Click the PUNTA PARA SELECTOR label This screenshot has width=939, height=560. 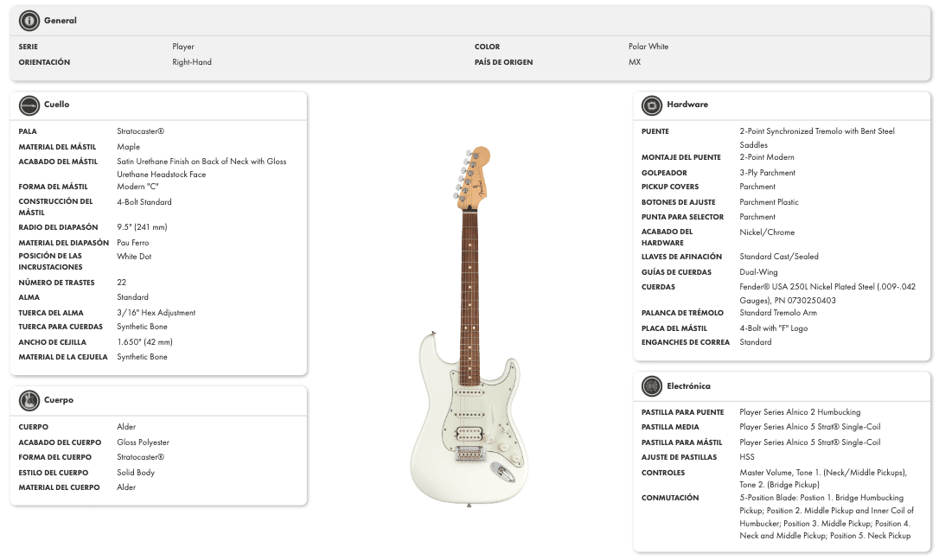point(683,217)
